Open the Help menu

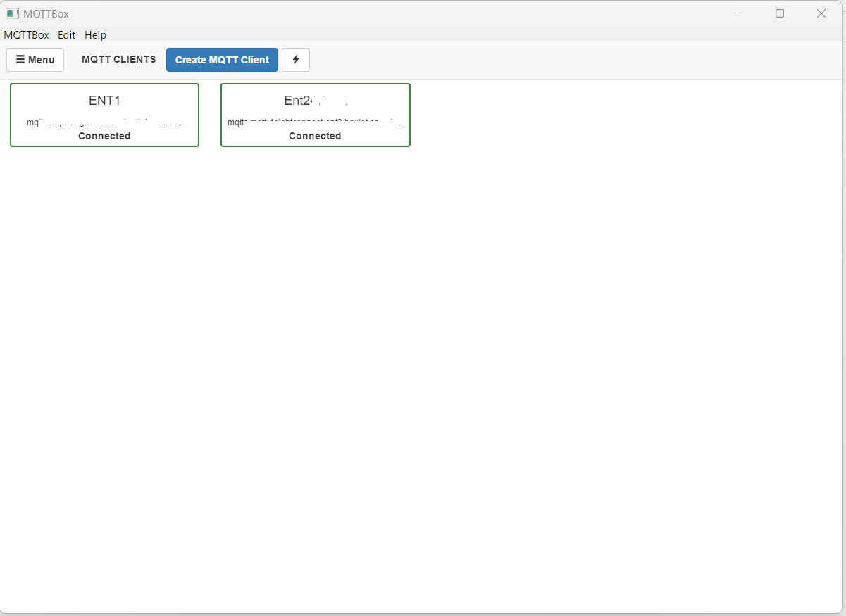(x=96, y=34)
